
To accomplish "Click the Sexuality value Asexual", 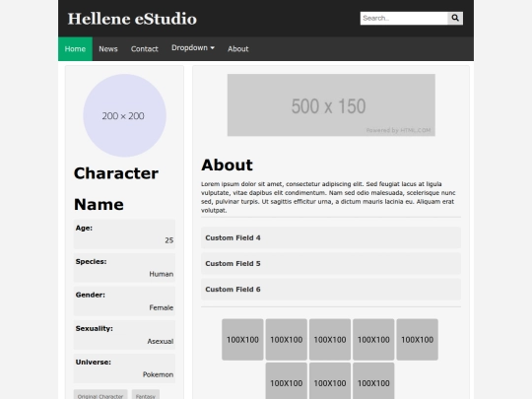I will point(161,341).
